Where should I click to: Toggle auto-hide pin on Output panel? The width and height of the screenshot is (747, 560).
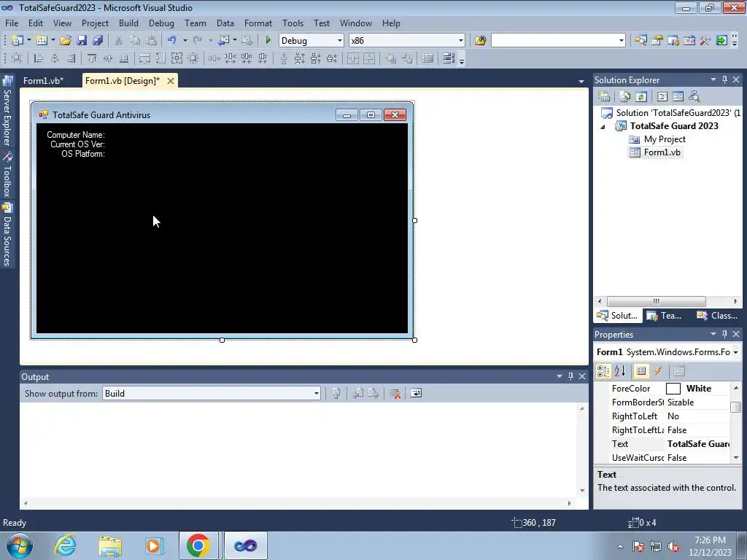coord(570,376)
